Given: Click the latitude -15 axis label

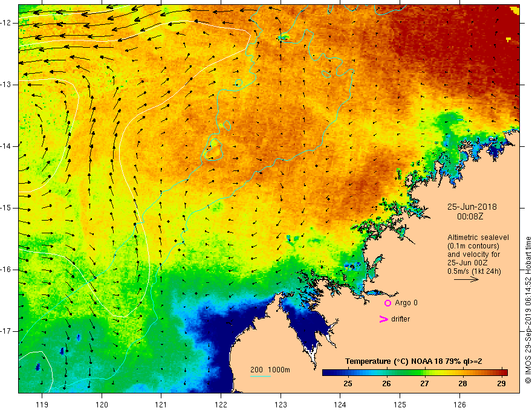Looking at the screenshot, I should tap(6, 208).
